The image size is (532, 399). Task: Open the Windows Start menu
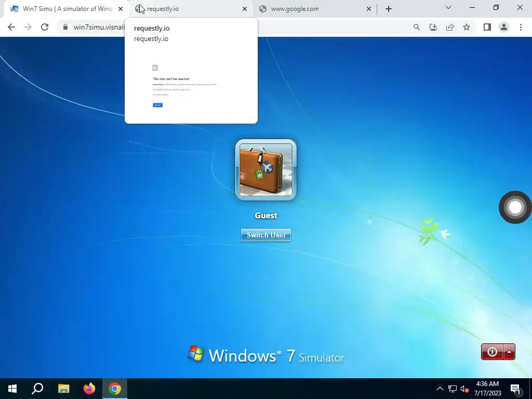(x=12, y=389)
